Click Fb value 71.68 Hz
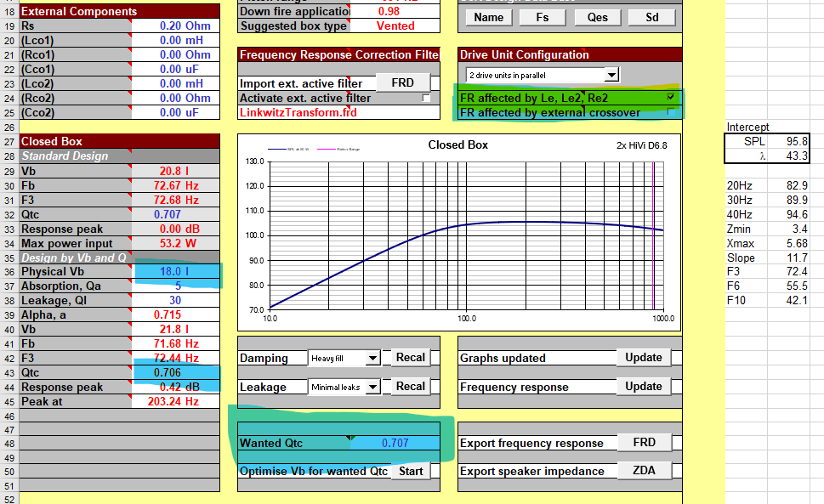 point(175,344)
